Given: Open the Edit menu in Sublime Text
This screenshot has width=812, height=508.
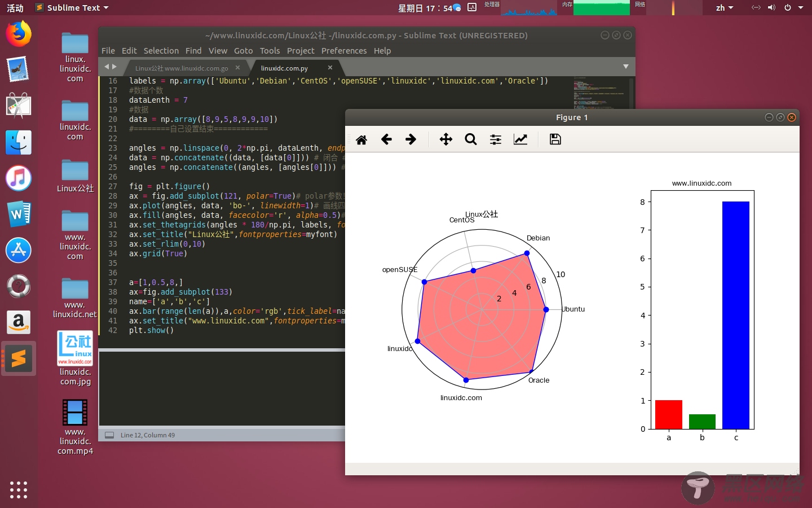Looking at the screenshot, I should (x=129, y=51).
